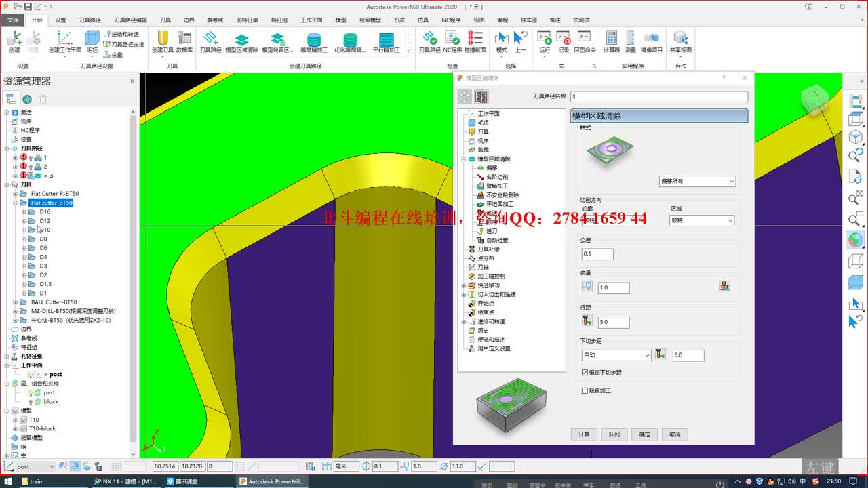Click the 镜像项目 icon
The width and height of the screenshot is (868, 488).
pyautogui.click(x=651, y=37)
